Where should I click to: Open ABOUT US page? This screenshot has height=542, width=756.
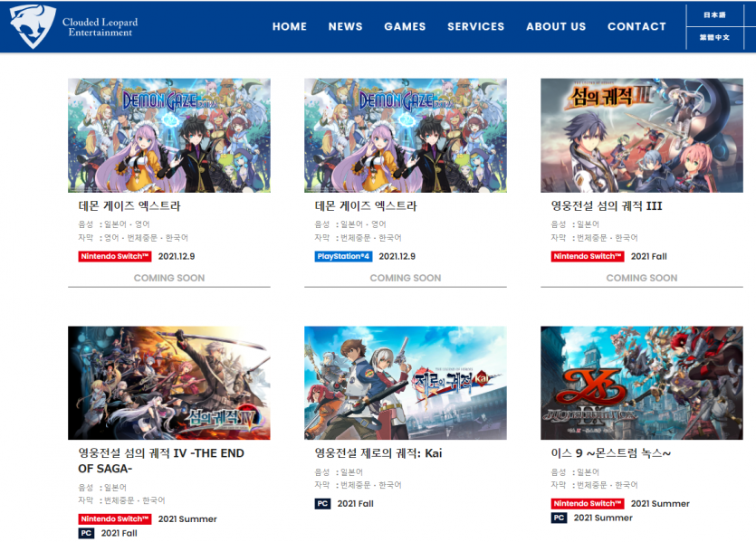coord(556,26)
